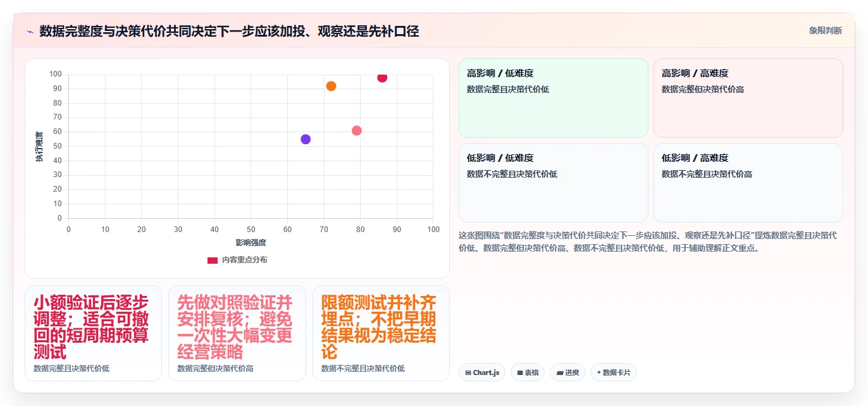The image size is (868, 406).
Task: Click the x-axis label 影响强度
Action: click(x=251, y=243)
